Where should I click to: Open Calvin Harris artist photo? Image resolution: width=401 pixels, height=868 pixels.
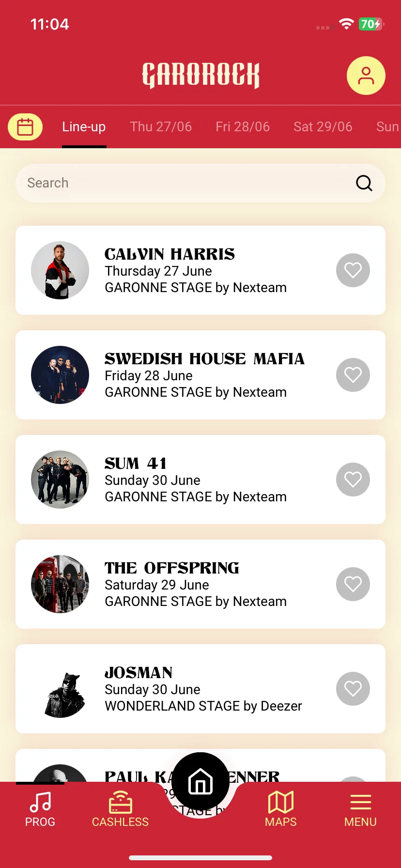click(60, 270)
